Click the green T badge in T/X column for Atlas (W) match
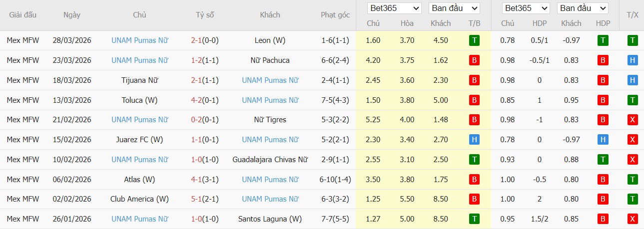Viewport: 644px width, 229px height. [x=633, y=179]
